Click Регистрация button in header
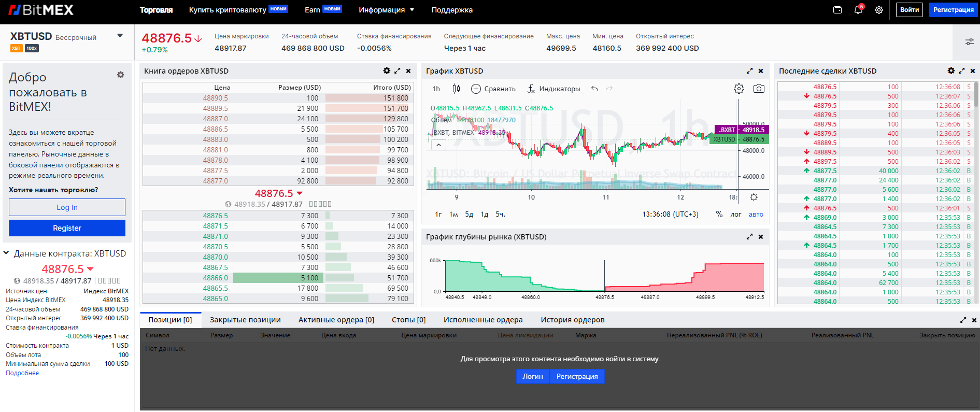980x412 pixels. pyautogui.click(x=954, y=10)
